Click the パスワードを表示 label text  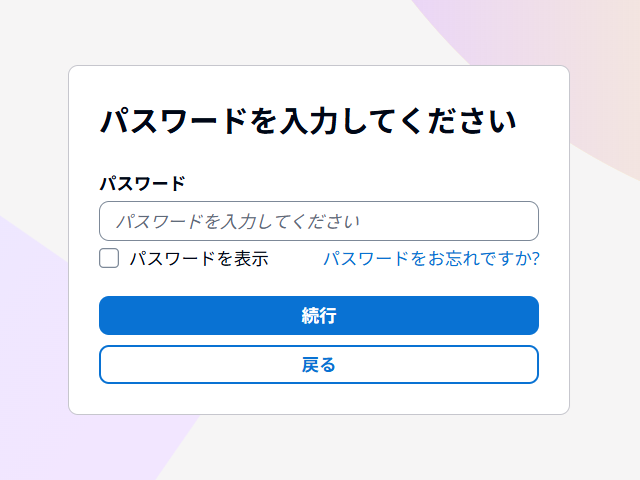pyautogui.click(x=199, y=259)
